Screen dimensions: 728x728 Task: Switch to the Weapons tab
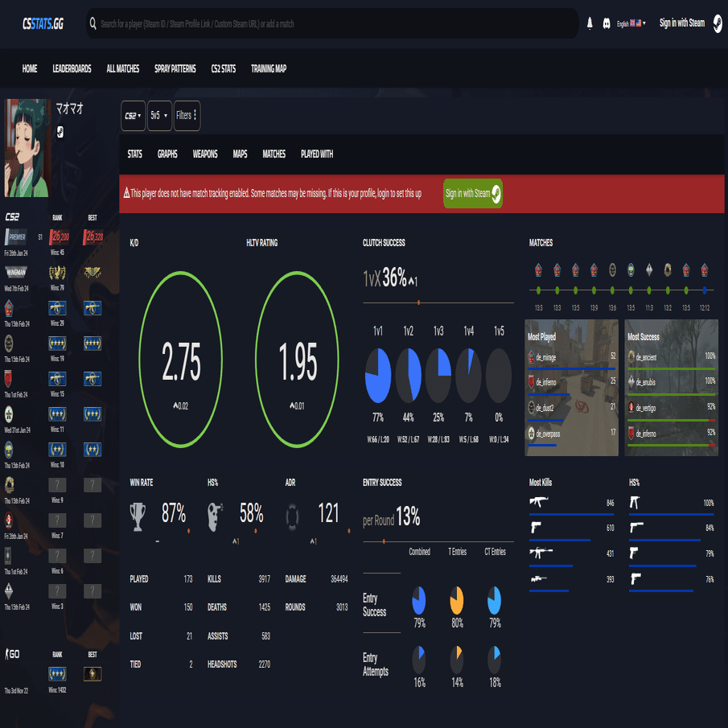(x=205, y=154)
